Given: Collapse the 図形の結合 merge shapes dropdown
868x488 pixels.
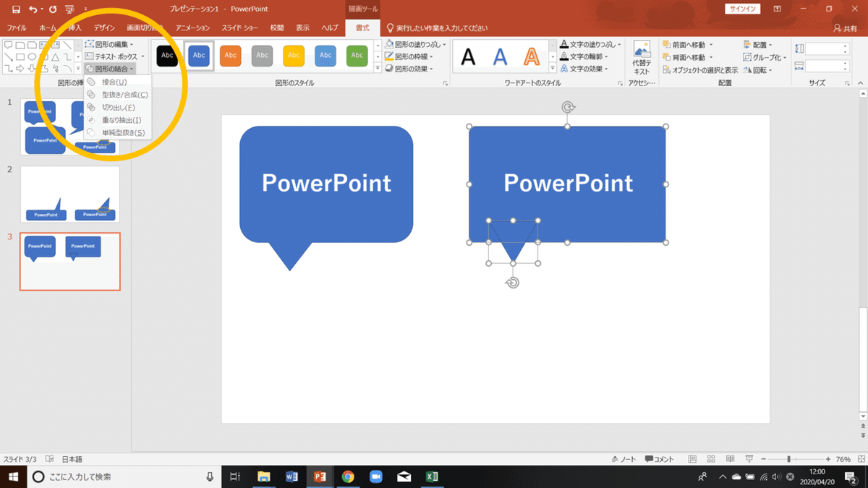Looking at the screenshot, I should coord(109,69).
